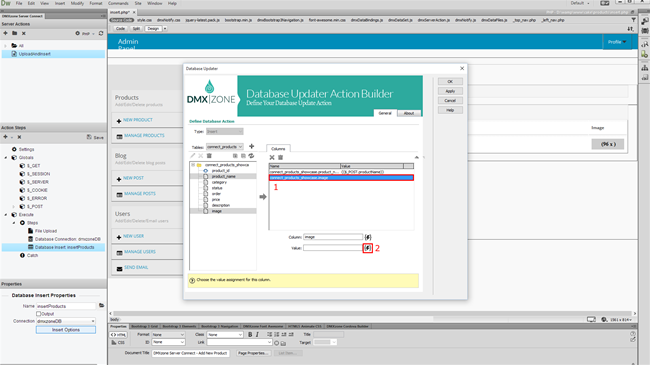
Task: Click the refresh icon in Server Actions
Action: pos(101,33)
